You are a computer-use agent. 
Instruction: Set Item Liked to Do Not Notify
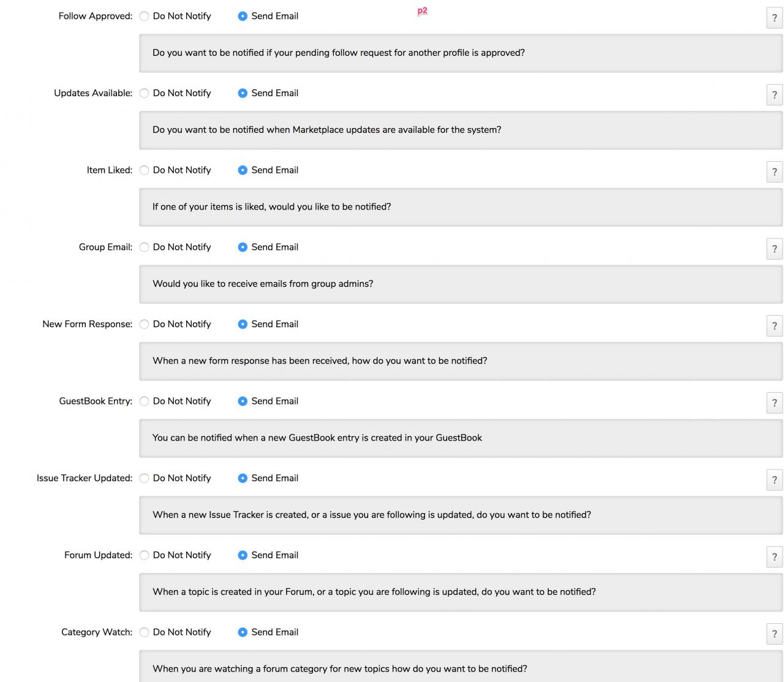click(145, 170)
